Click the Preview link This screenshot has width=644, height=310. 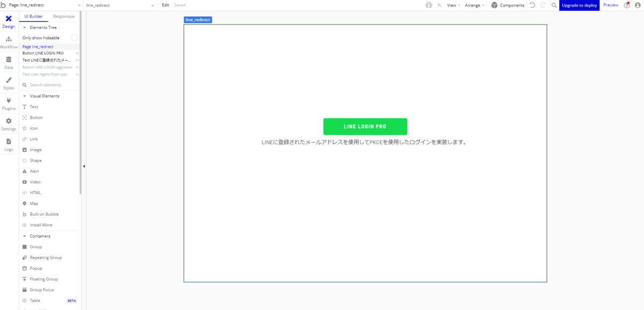click(x=611, y=5)
